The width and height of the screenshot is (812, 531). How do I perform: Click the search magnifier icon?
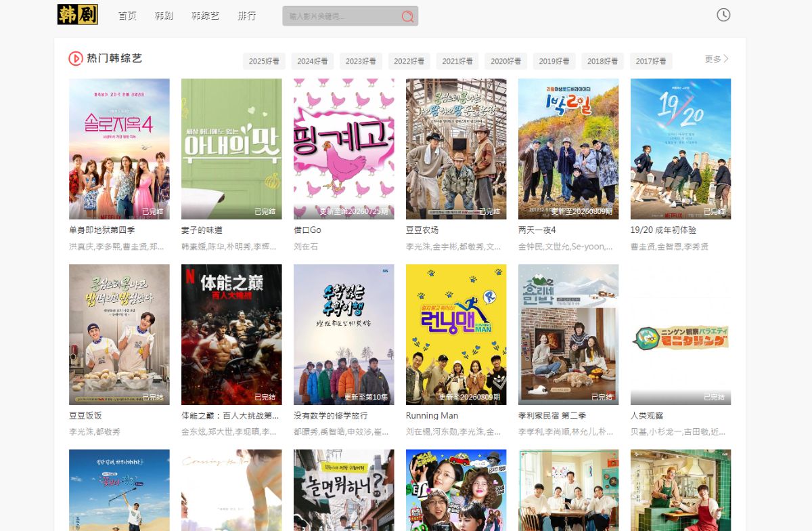[407, 16]
